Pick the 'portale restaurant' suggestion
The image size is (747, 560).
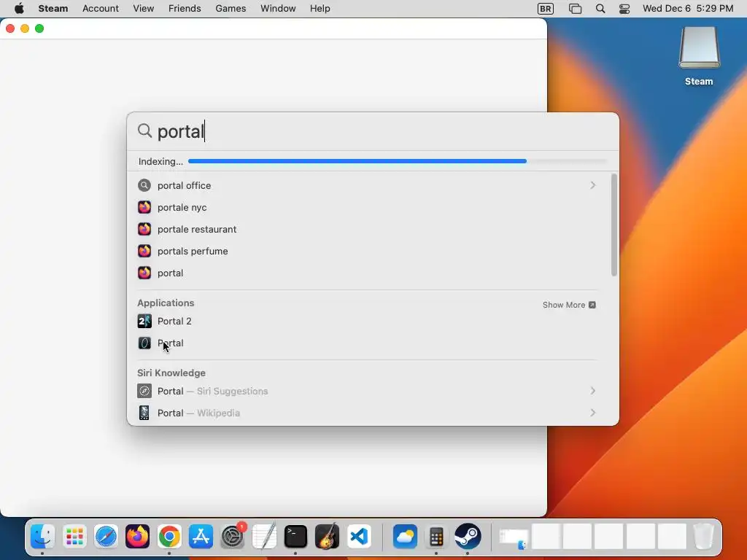point(367,230)
